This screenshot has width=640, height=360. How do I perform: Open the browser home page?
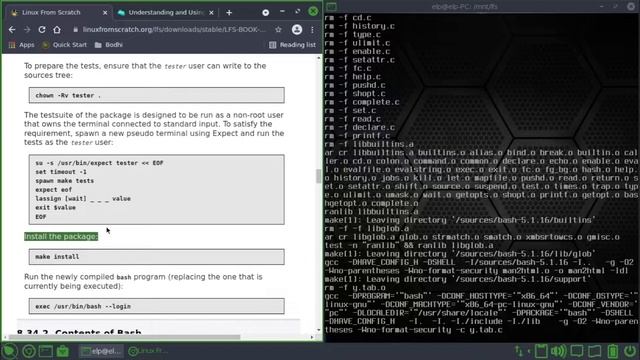[x=57, y=29]
